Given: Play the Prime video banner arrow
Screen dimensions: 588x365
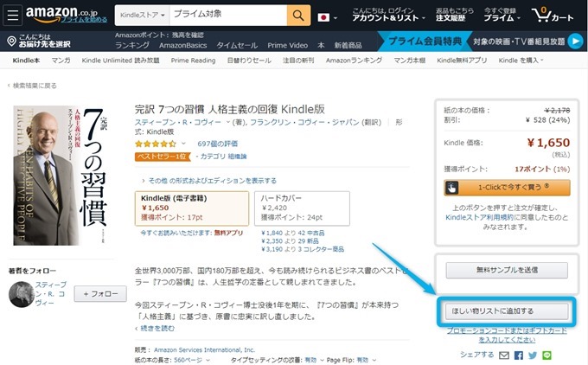Looking at the screenshot, I should [x=575, y=42].
